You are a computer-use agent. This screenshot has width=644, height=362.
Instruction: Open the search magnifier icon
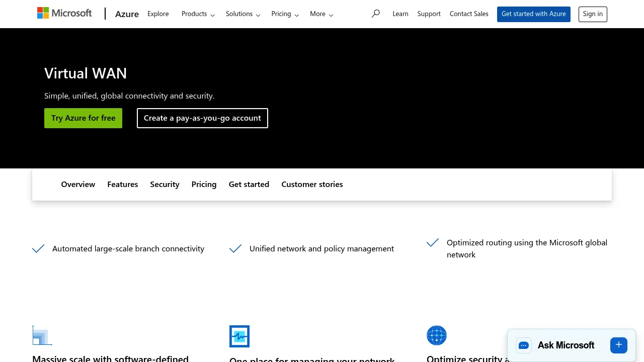375,14
